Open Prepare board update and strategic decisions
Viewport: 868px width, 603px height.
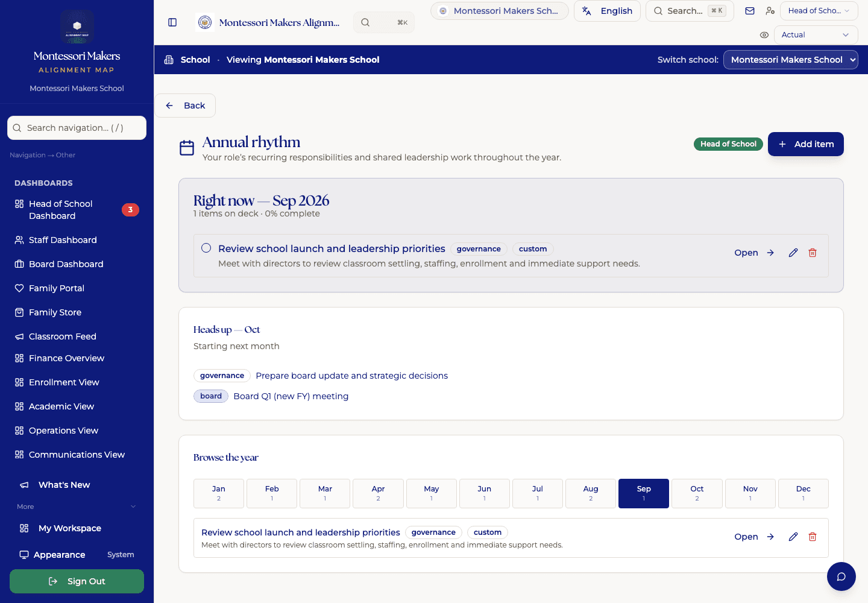[x=352, y=376]
